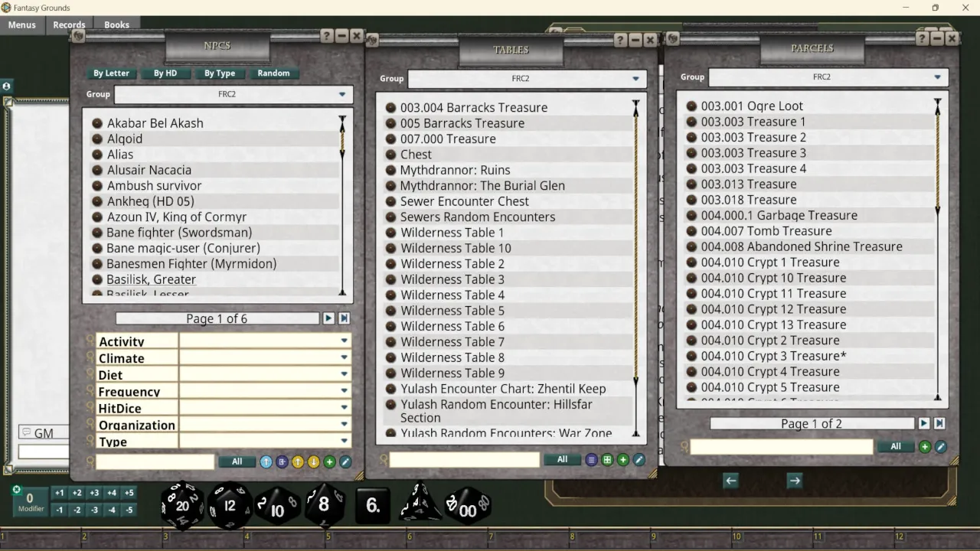Viewport: 980px width, 551px height.
Task: Open the Akabar Bel Akash NPC
Action: tap(155, 123)
